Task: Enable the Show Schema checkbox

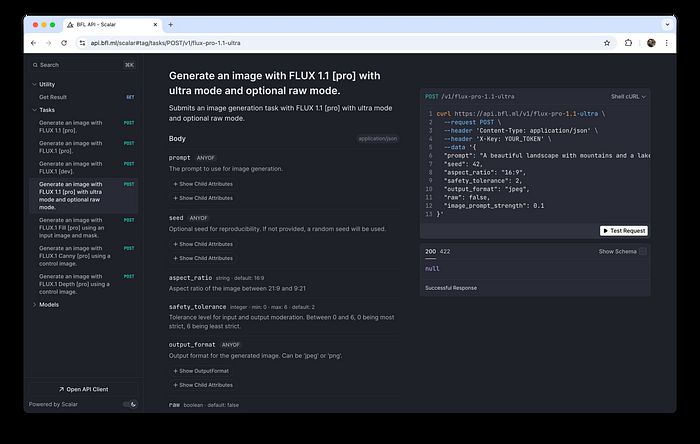Action: [642, 252]
